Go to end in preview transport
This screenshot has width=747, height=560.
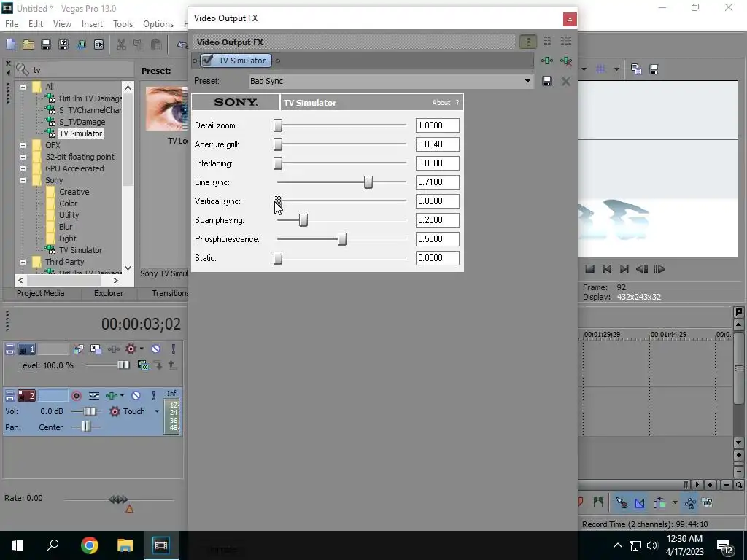pyautogui.click(x=624, y=269)
